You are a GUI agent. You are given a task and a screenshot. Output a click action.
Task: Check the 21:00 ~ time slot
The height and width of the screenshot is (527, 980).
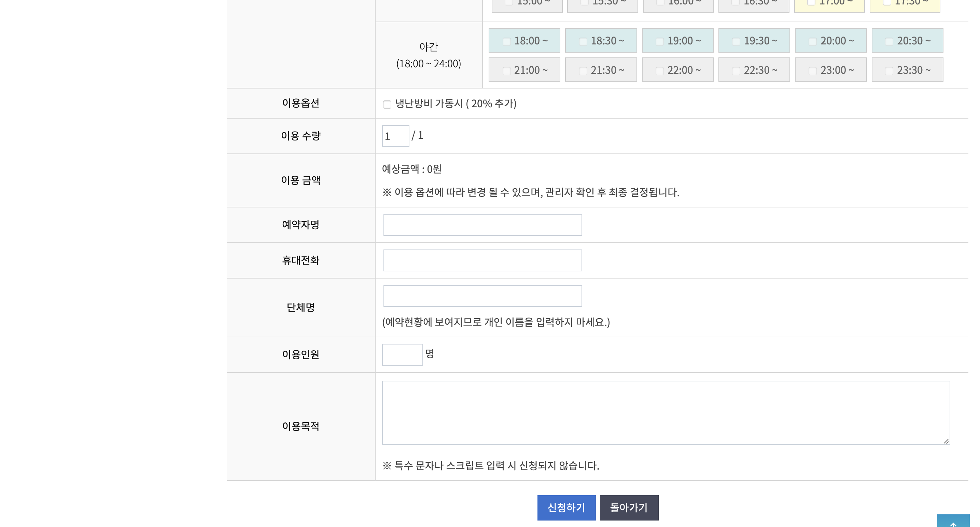click(x=506, y=71)
